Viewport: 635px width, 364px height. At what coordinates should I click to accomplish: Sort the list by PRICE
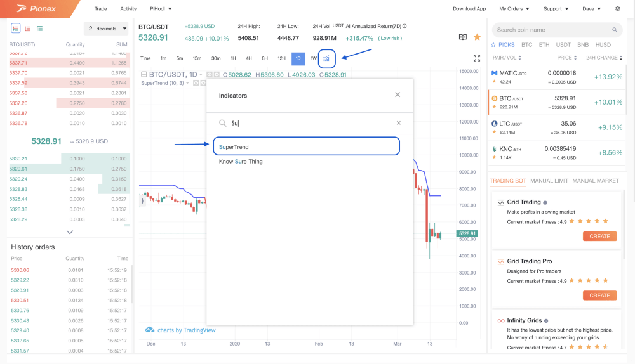point(566,58)
